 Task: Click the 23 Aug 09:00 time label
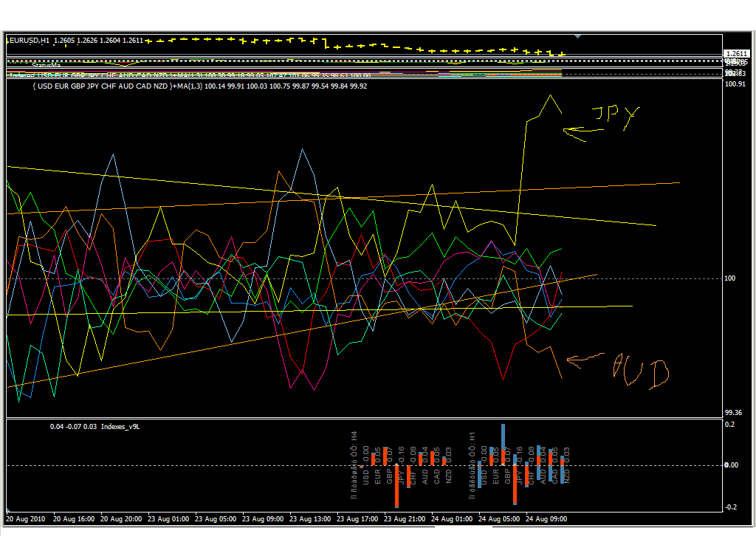click(x=263, y=519)
